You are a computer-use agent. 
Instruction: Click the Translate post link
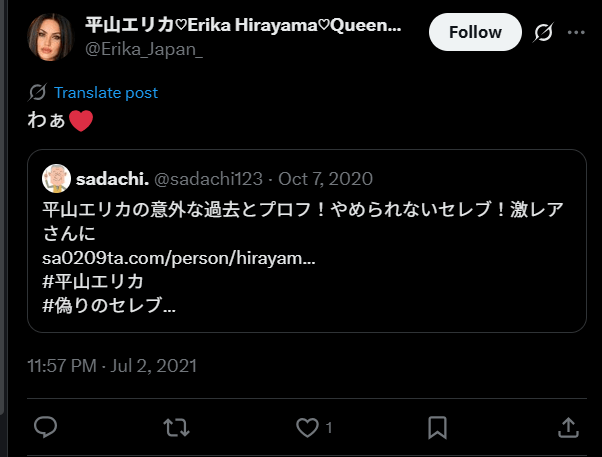tap(106, 92)
